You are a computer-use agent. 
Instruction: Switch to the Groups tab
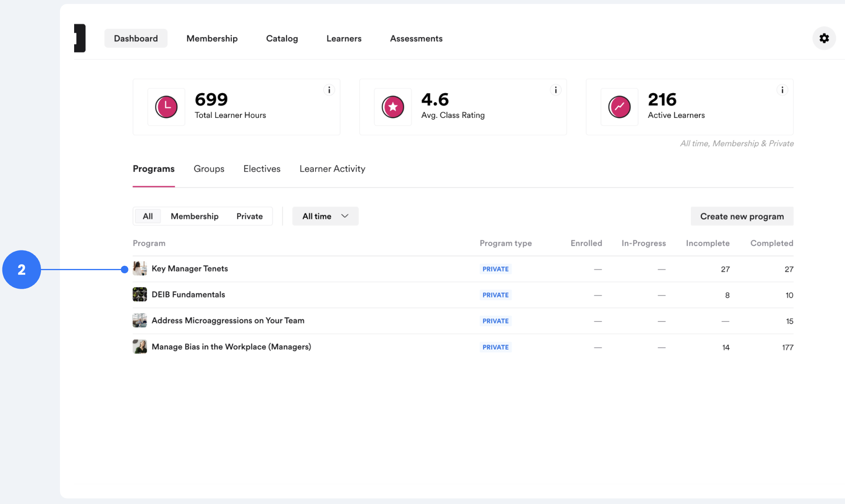tap(209, 169)
